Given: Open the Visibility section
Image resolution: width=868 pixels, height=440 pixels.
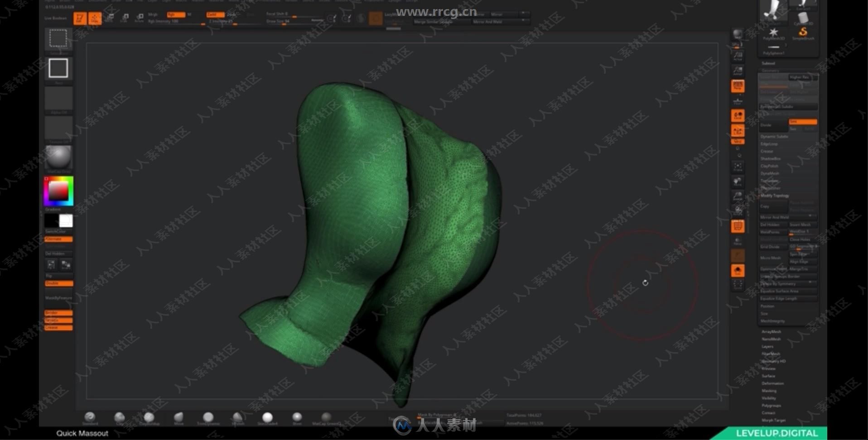Looking at the screenshot, I should tap(769, 398).
